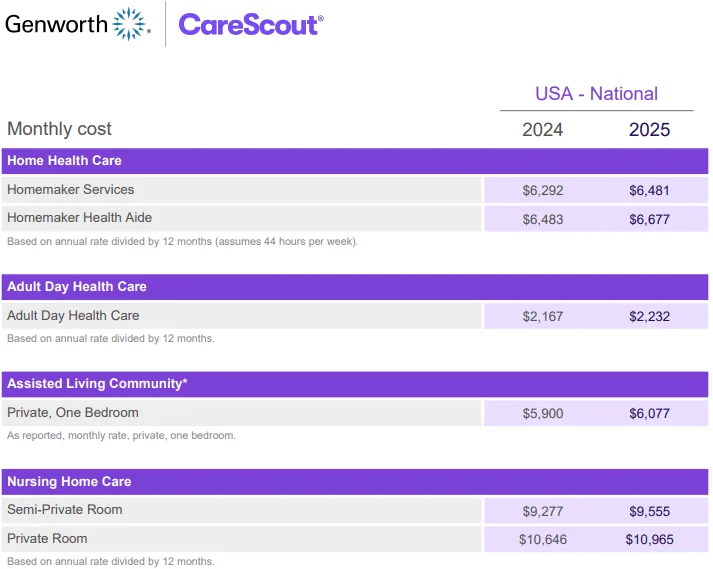Click the $10,965 Private Room 2025 value
The height and width of the screenshot is (569, 713).
point(649,539)
